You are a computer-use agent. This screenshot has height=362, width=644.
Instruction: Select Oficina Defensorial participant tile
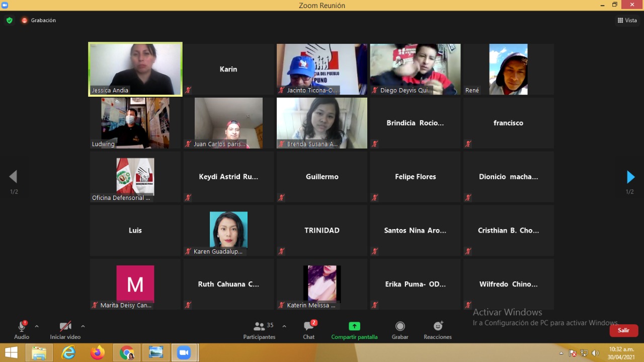pyautogui.click(x=135, y=177)
